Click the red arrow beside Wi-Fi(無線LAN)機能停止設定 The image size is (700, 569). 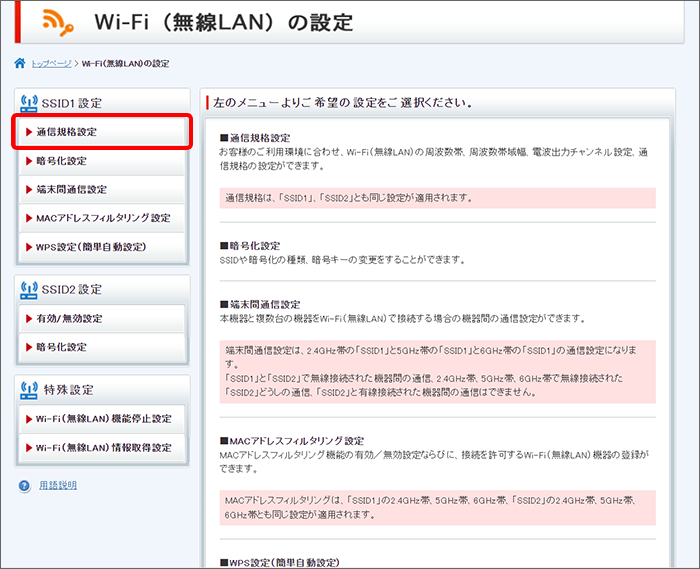(29, 419)
